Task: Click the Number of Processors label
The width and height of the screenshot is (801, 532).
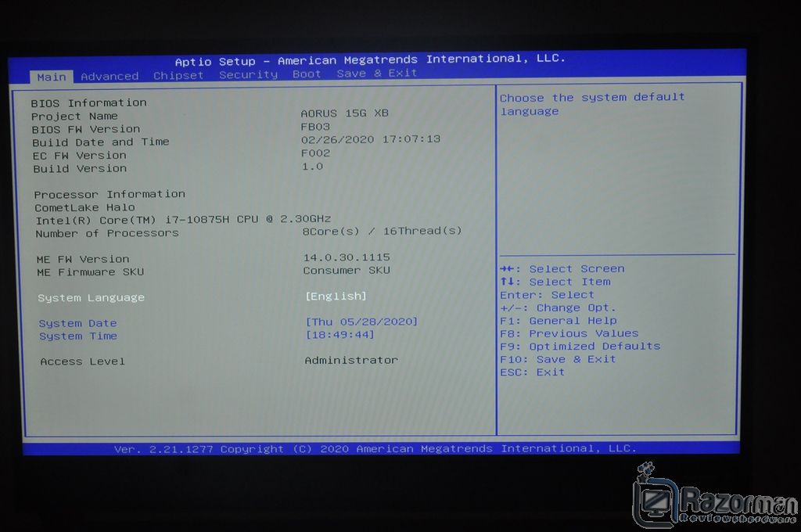Action: [107, 234]
